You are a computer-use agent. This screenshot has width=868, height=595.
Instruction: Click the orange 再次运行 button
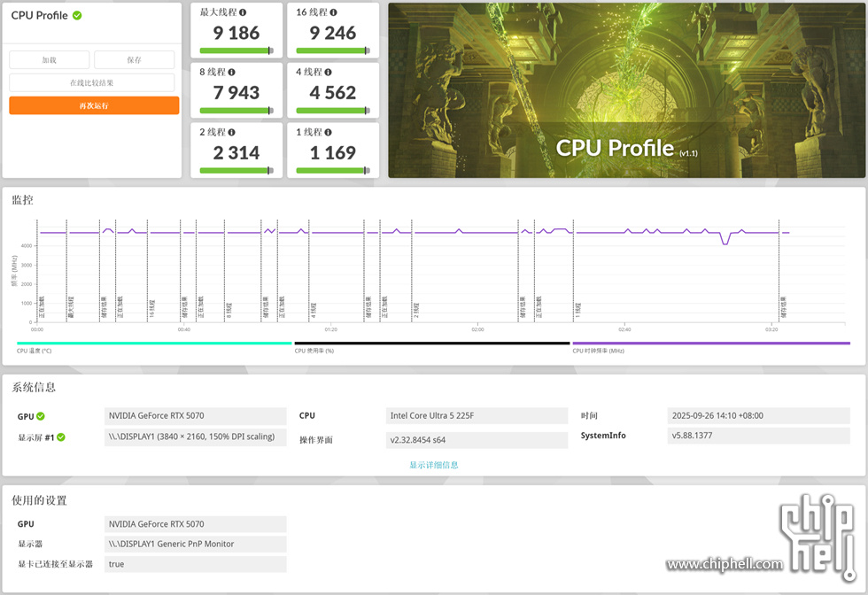[x=94, y=105]
